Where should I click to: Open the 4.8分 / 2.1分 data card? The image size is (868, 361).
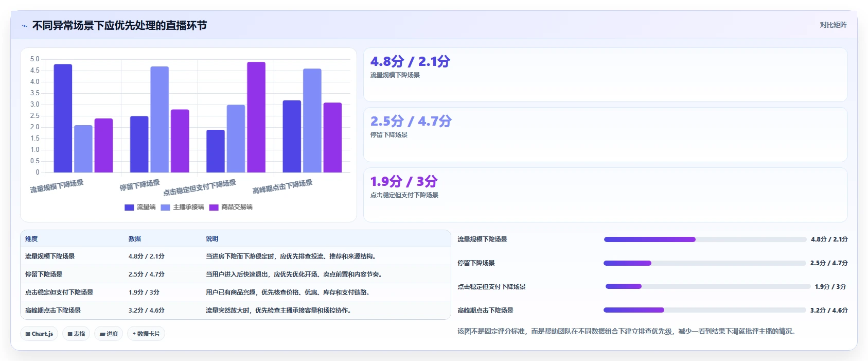pos(606,75)
